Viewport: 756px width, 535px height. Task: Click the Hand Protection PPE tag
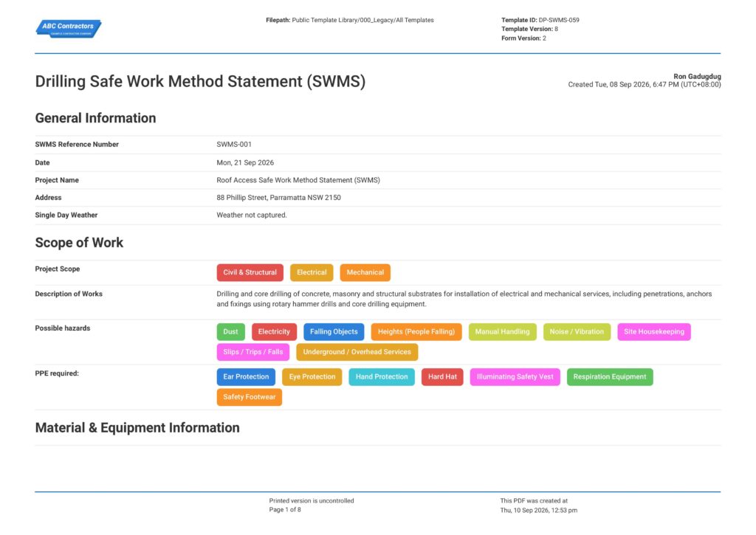click(x=382, y=377)
